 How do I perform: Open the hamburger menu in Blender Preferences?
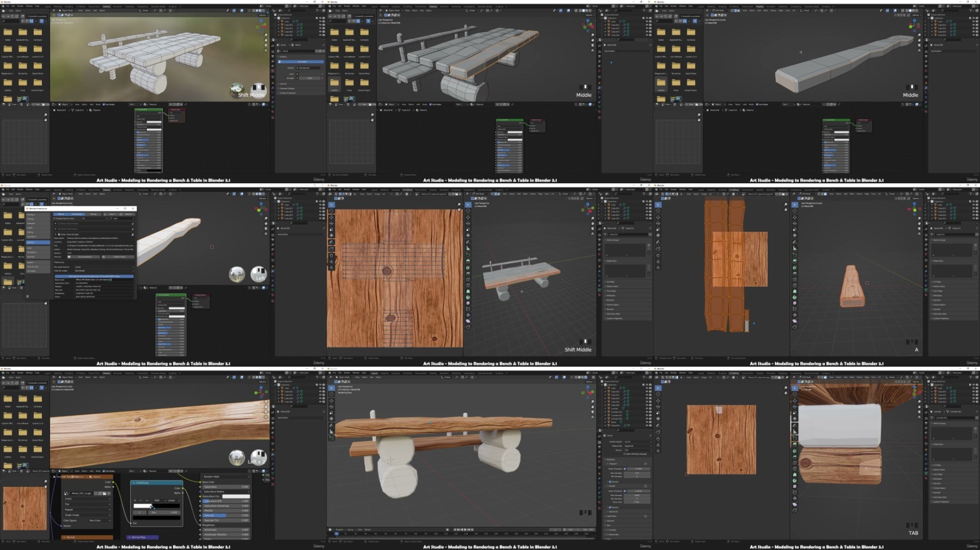click(x=28, y=296)
